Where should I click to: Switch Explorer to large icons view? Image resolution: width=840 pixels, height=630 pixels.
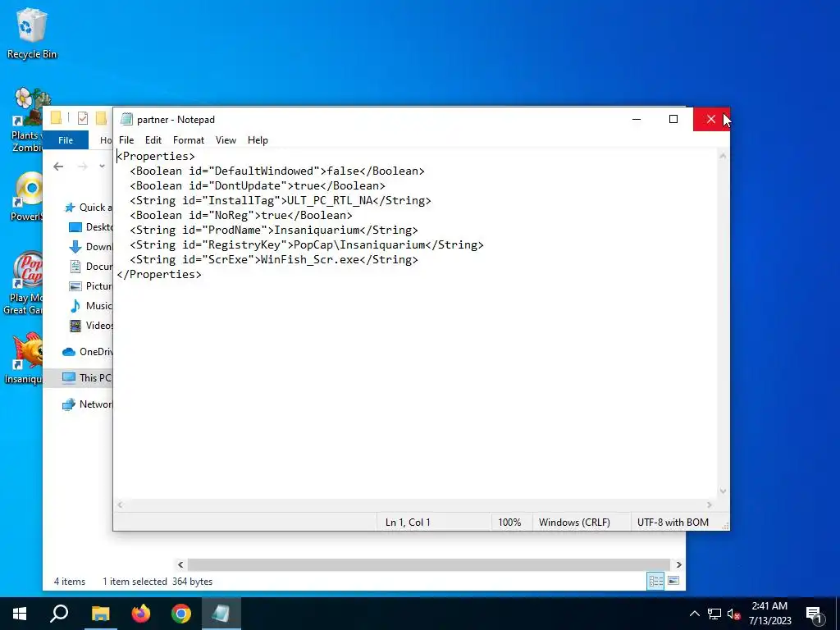point(674,582)
